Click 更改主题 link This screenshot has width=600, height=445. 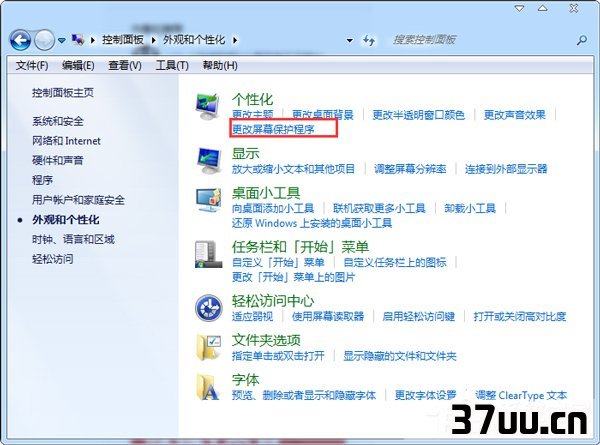(253, 114)
